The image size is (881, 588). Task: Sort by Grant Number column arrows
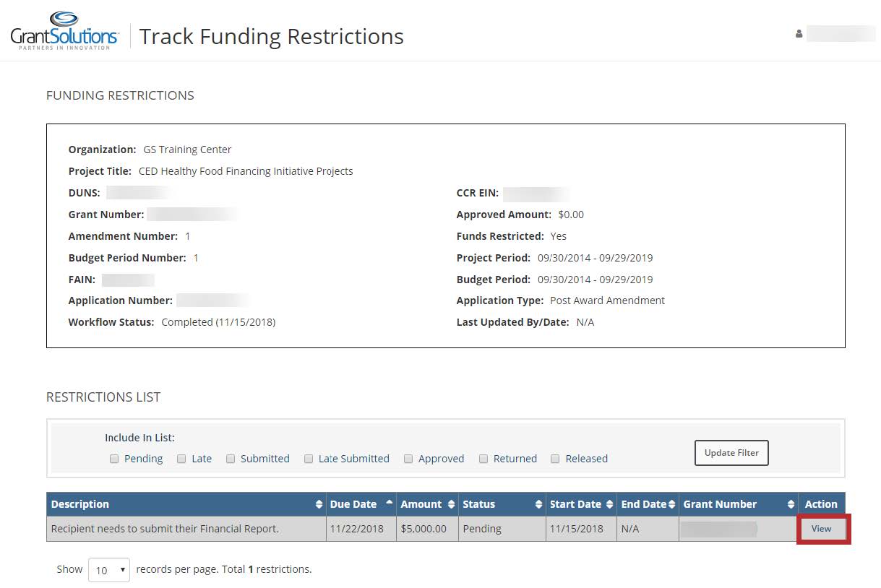790,504
